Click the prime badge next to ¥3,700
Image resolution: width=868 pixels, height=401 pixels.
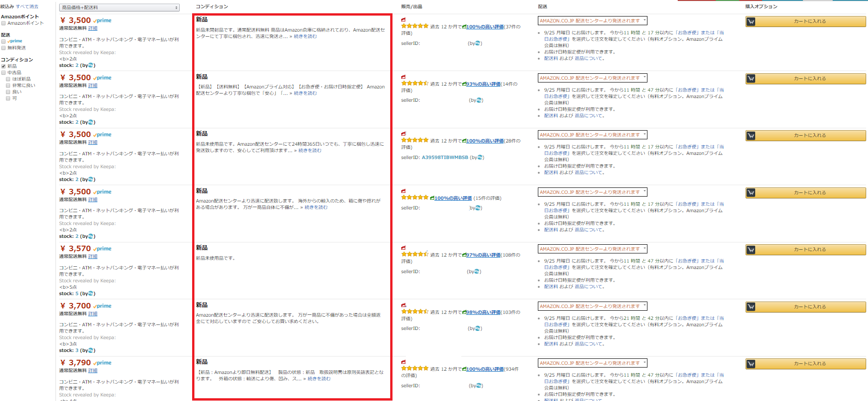coord(102,306)
